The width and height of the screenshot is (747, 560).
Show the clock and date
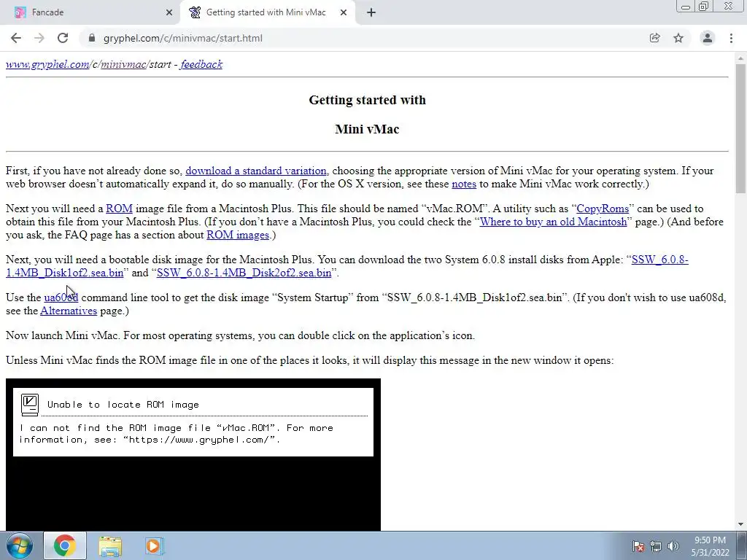pyautogui.click(x=711, y=546)
